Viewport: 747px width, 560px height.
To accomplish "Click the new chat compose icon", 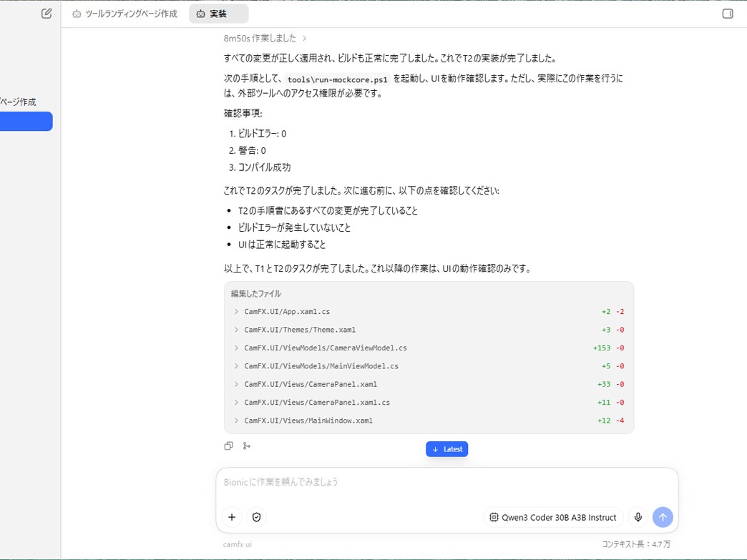I will pos(47,14).
